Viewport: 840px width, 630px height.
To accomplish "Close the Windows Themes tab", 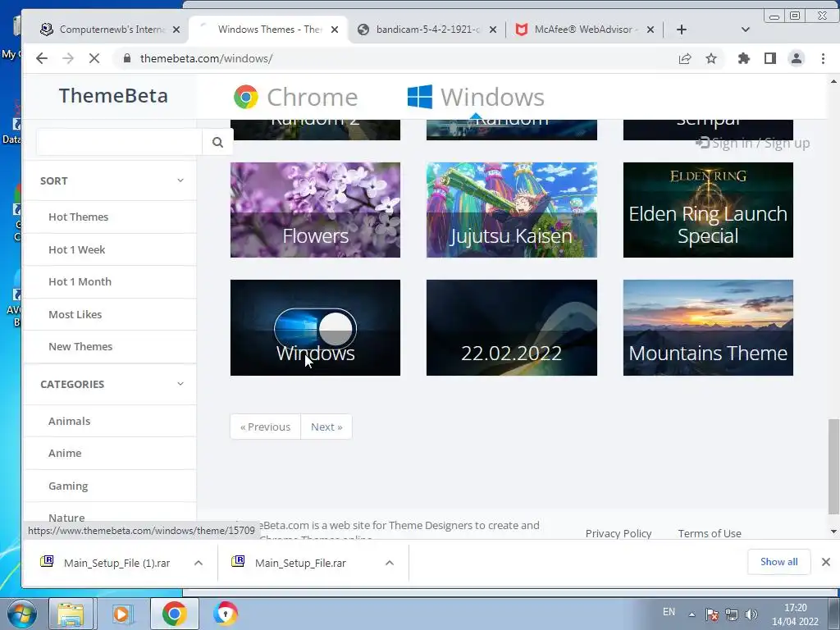I will [x=335, y=30].
